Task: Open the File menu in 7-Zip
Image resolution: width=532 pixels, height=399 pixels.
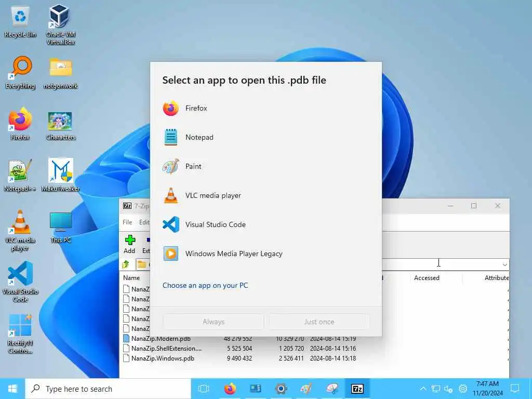Action: [x=127, y=222]
